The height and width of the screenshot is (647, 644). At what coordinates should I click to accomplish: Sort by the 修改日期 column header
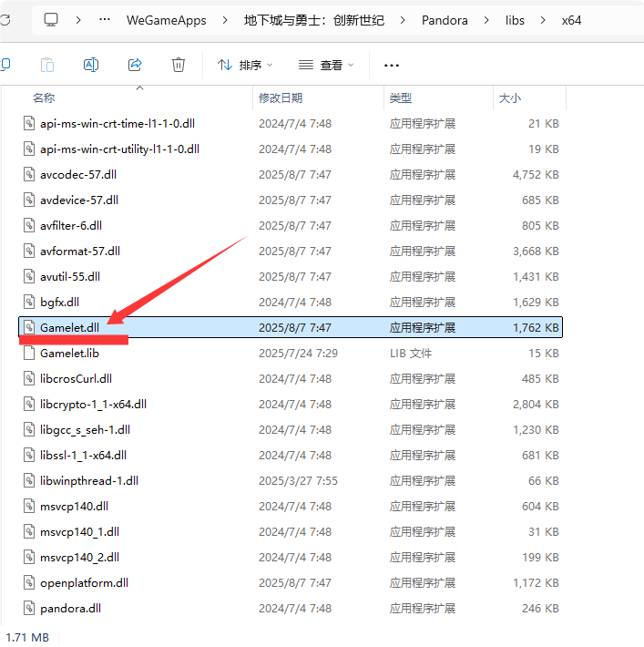281,98
